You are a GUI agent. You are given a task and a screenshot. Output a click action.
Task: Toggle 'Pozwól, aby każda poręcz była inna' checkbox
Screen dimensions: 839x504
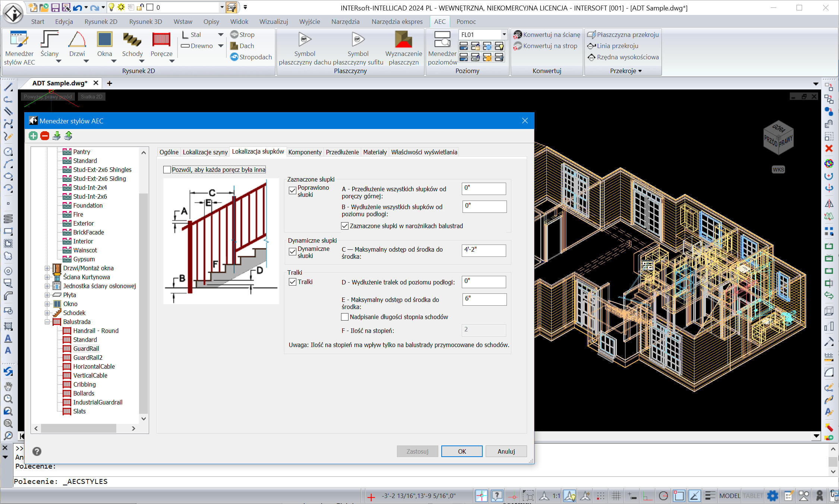click(x=167, y=170)
